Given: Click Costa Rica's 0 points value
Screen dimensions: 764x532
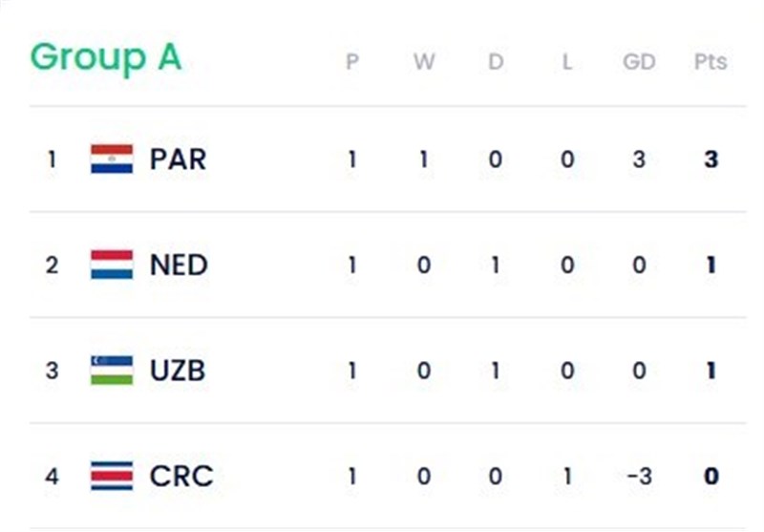Looking at the screenshot, I should click(x=710, y=476).
